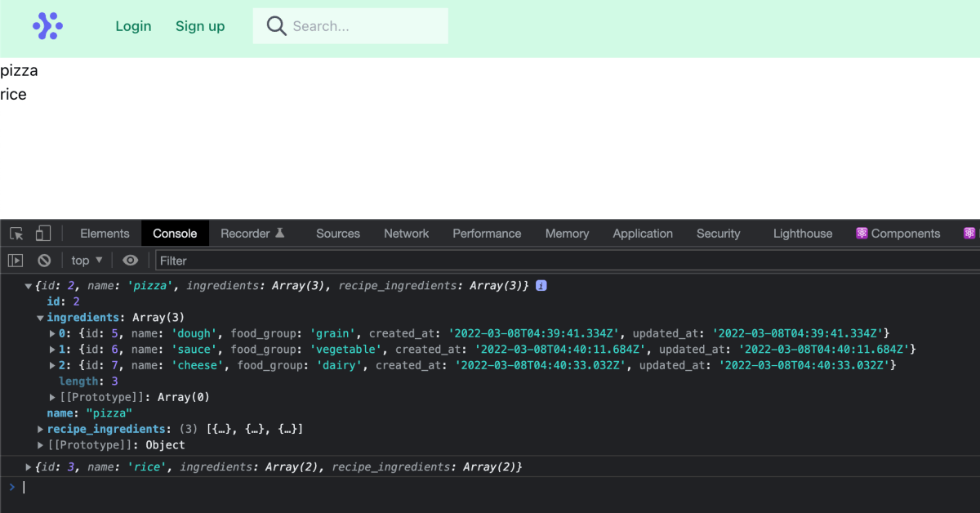The image size is (980, 513).
Task: Toggle the device toolbar
Action: pos(42,233)
